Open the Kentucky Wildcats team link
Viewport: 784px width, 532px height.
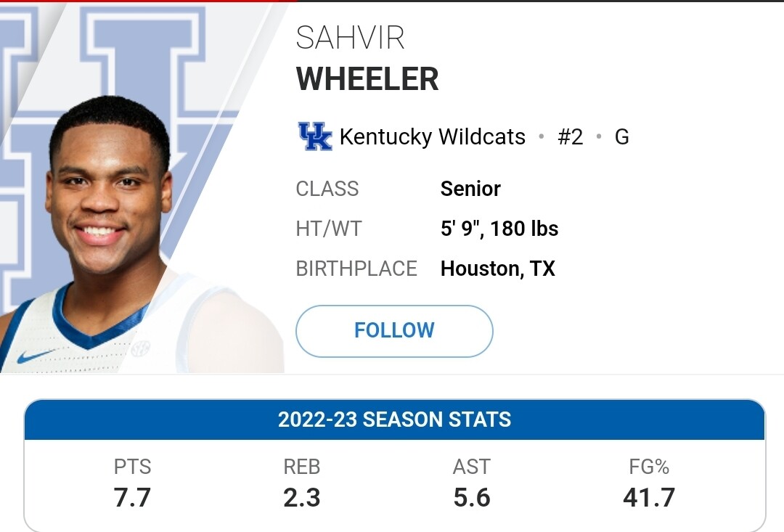coord(433,136)
